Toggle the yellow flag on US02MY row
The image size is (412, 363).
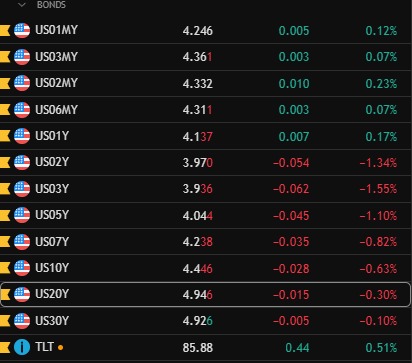5,83
